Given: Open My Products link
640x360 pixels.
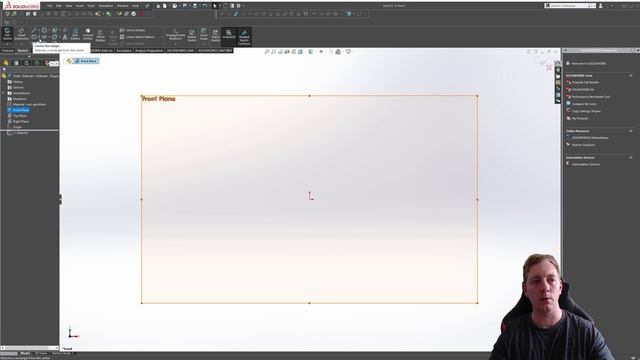Looking at the screenshot, I should click(577, 118).
